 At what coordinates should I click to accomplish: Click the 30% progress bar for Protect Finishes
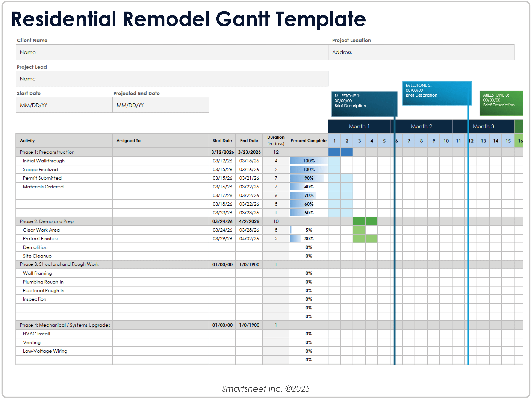point(296,239)
